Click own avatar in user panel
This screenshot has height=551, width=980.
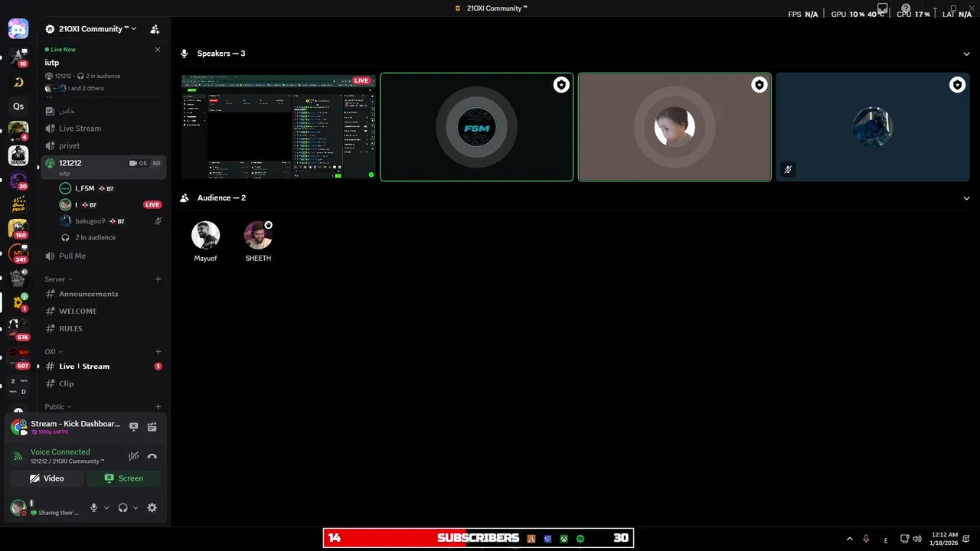coord(18,507)
